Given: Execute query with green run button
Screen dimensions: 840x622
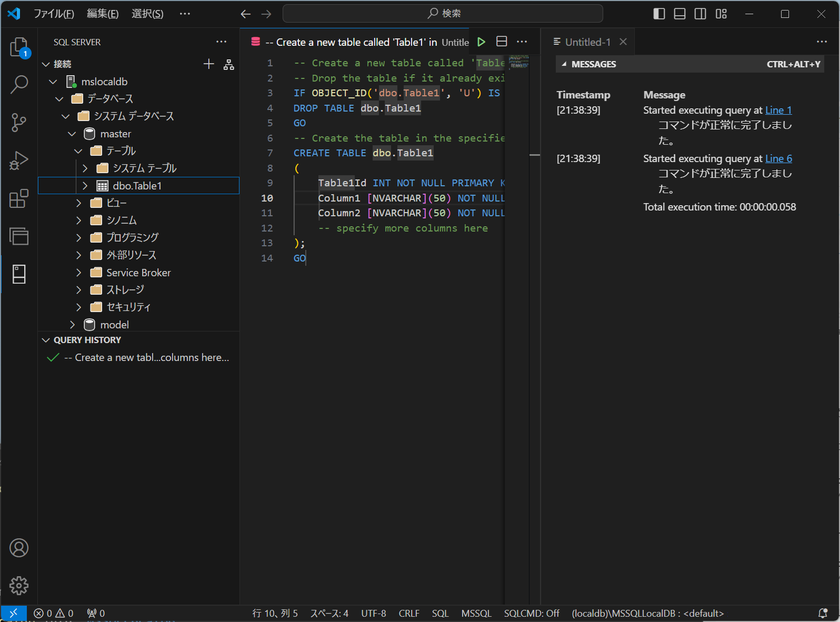Looking at the screenshot, I should [481, 42].
